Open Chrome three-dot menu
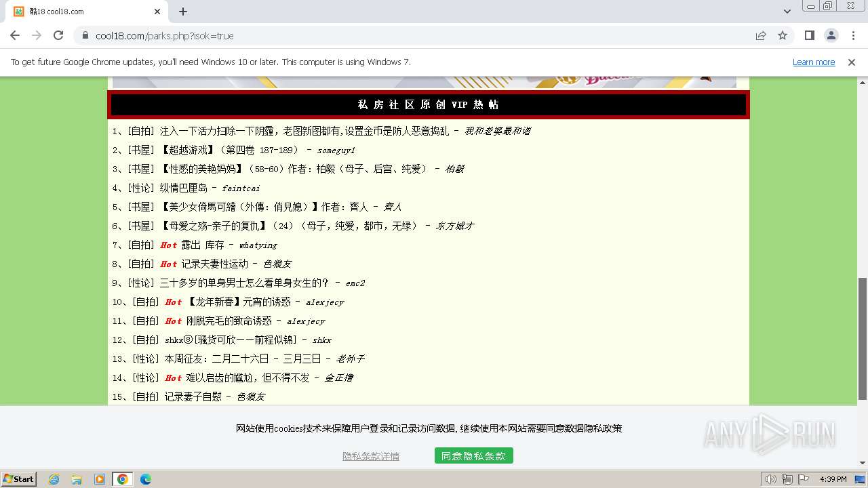This screenshot has height=488, width=868. [853, 35]
